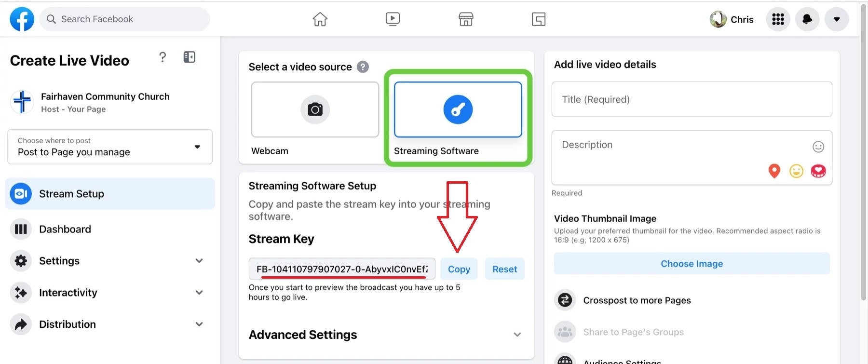Click the help question mark beside Create Live Video
Viewport: 868px width, 364px height.
tap(163, 57)
